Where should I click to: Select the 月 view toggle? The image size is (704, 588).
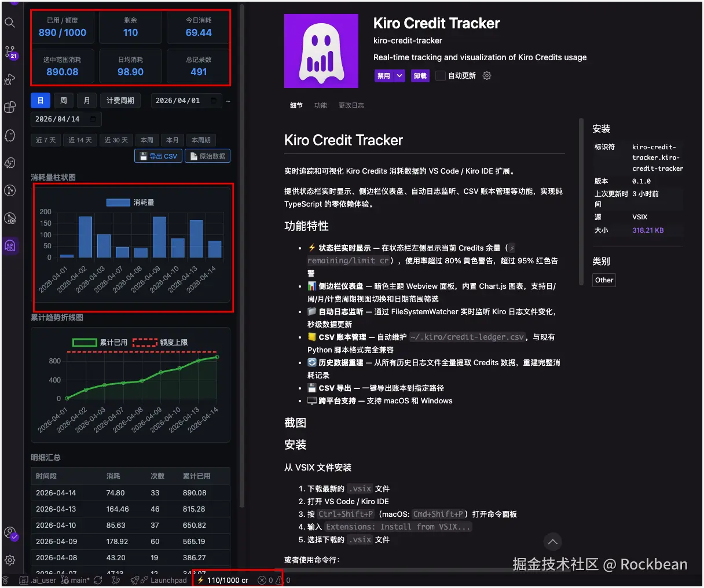tap(87, 101)
